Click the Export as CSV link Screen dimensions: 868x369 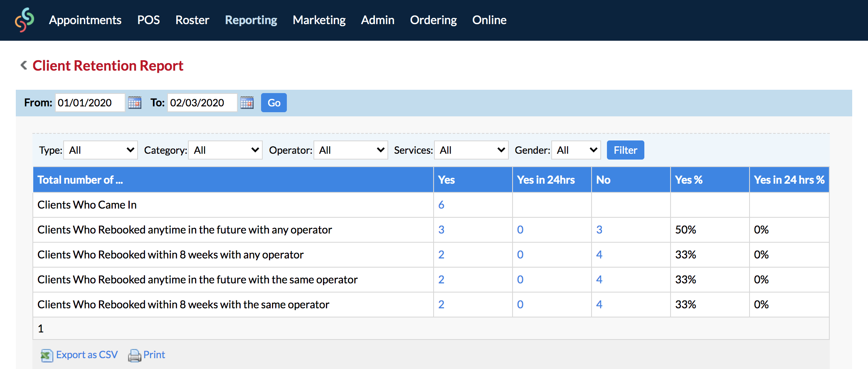(87, 355)
